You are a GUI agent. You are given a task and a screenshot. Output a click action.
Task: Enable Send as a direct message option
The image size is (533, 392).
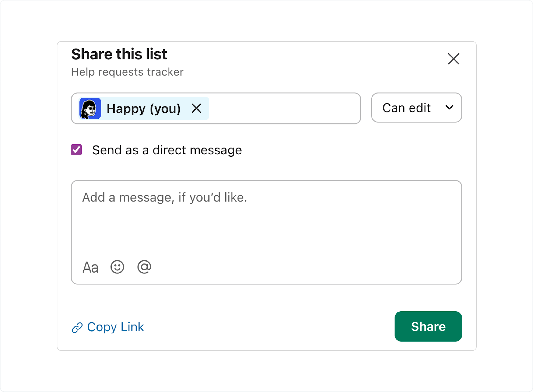[x=76, y=150]
